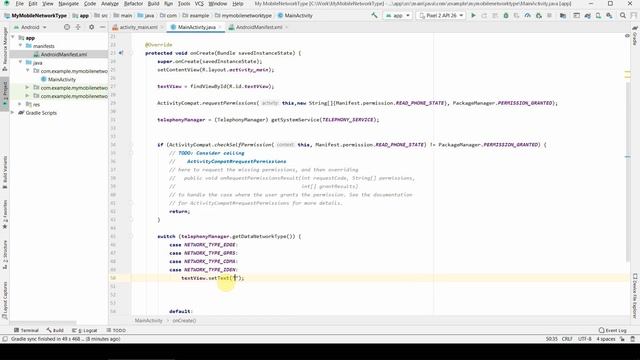Open the AVD Manager icon
The height and width of the screenshot is (360, 640).
point(598,16)
